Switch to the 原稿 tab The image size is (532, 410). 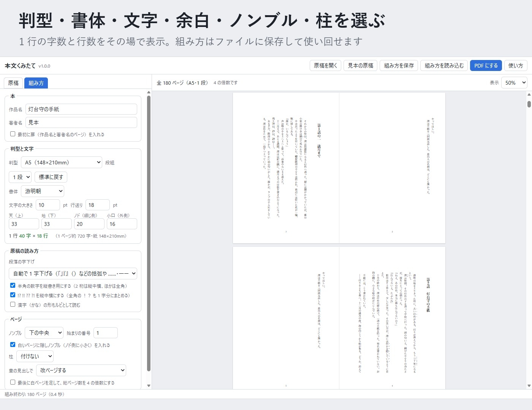pyautogui.click(x=13, y=83)
